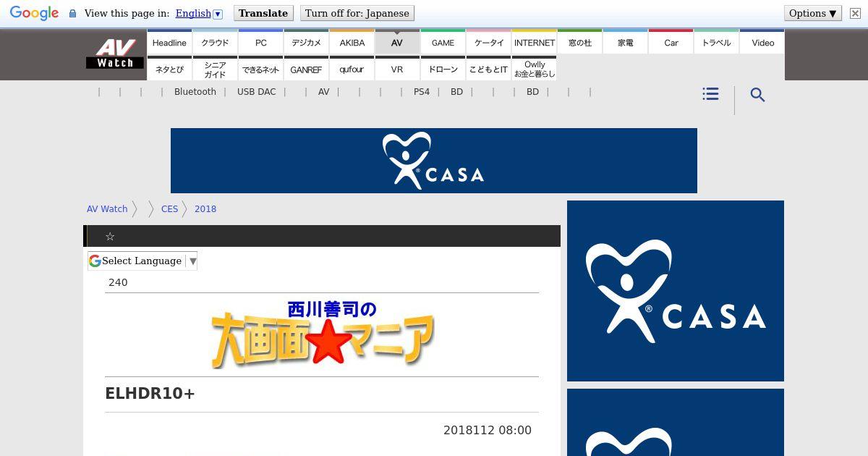Click the 大画面マニア column banner image
The height and width of the screenshot is (456, 868).
(x=323, y=334)
